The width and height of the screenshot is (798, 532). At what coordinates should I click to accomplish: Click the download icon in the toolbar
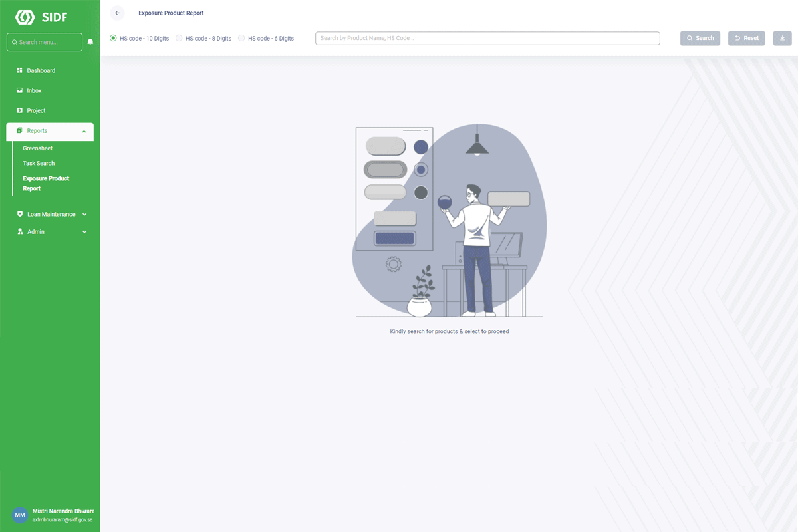pyautogui.click(x=782, y=38)
